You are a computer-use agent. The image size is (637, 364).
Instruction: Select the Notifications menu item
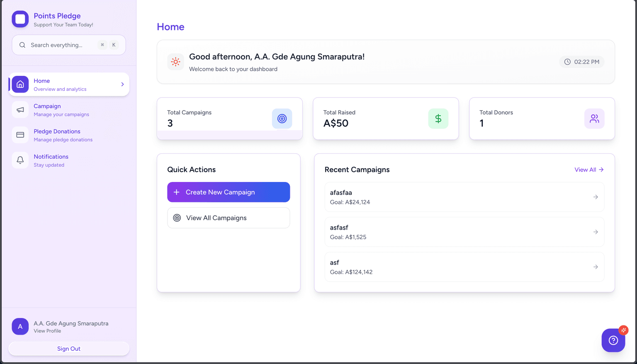51,157
